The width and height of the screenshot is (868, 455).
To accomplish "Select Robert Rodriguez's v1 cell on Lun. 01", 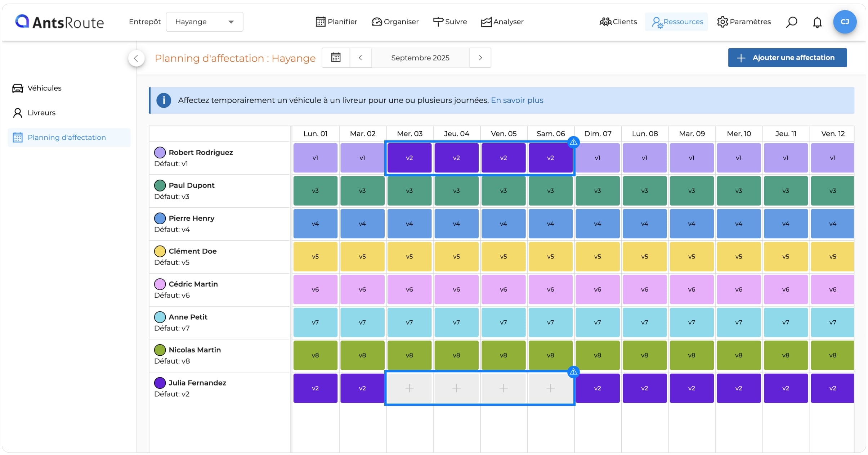I will click(315, 158).
